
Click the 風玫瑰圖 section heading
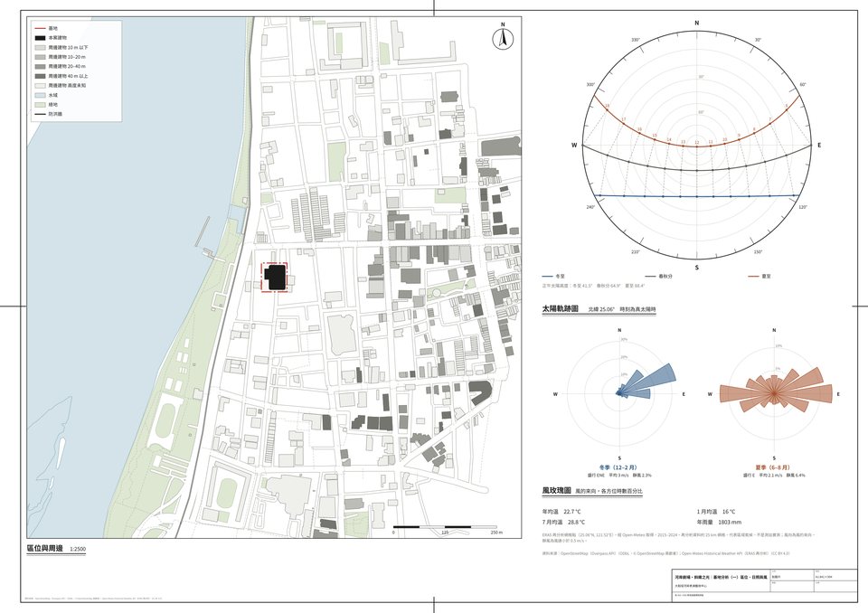[556, 491]
